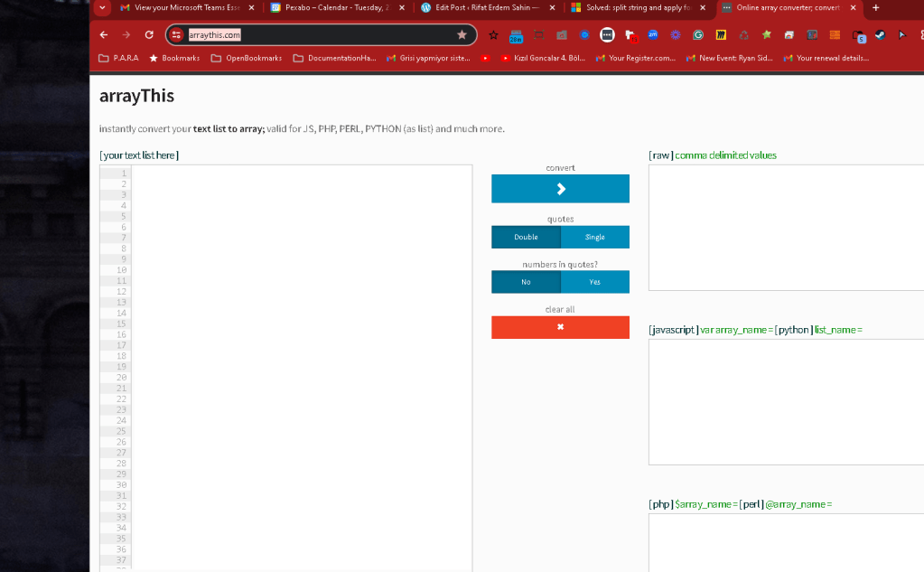Open the Bookmarks star shortcut

(x=174, y=58)
